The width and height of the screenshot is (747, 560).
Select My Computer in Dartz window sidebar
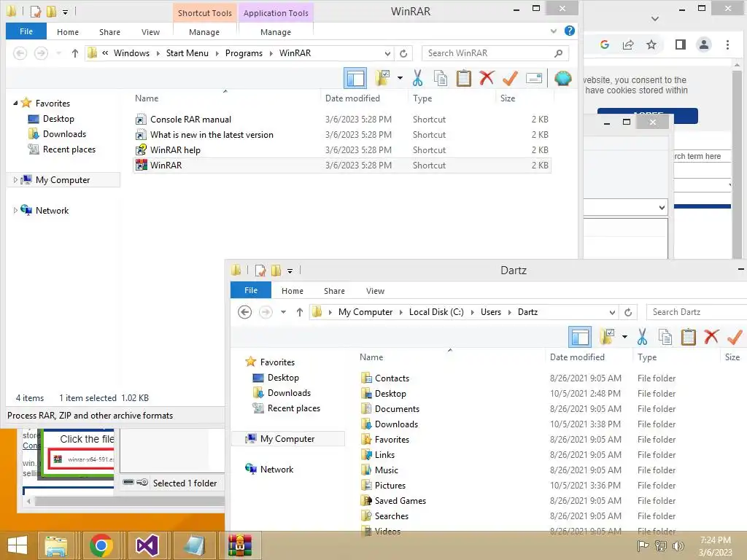[x=287, y=439]
